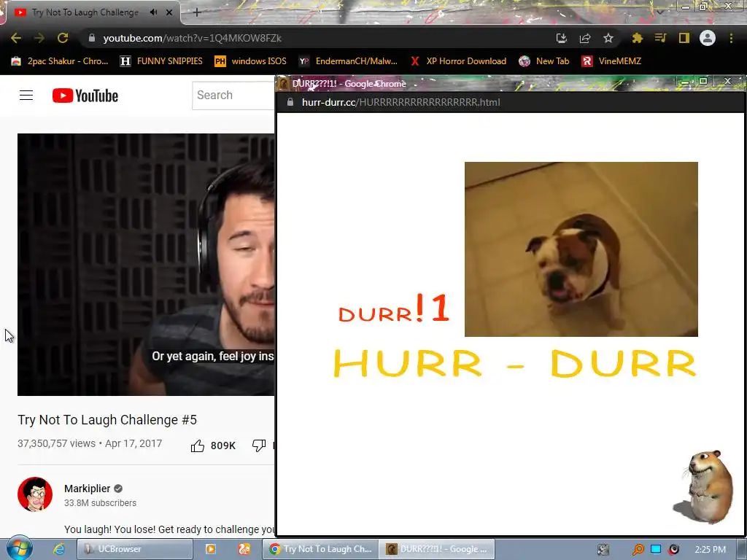The width and height of the screenshot is (747, 560).
Task: Click the 37,350,757 views text
Action: point(56,443)
